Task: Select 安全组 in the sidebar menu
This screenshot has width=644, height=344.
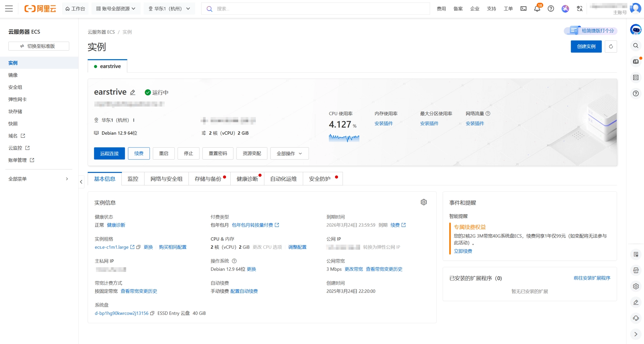Action: (x=15, y=87)
